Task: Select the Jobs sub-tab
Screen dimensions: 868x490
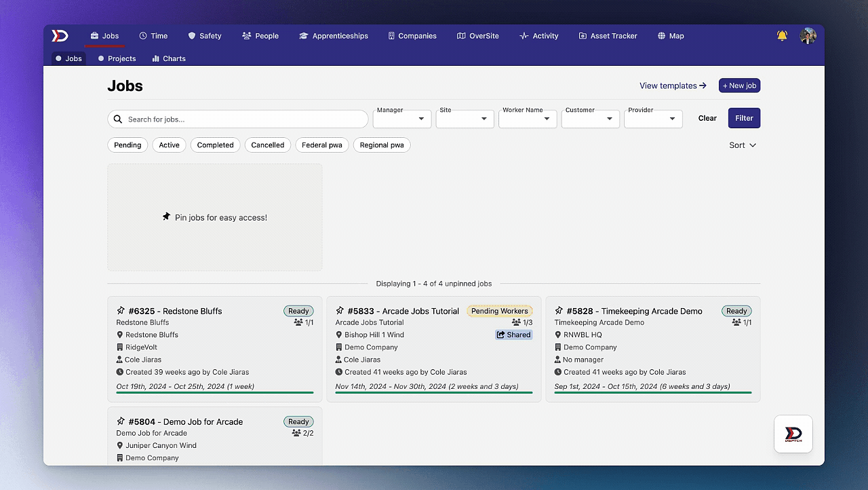Action: tap(68, 58)
